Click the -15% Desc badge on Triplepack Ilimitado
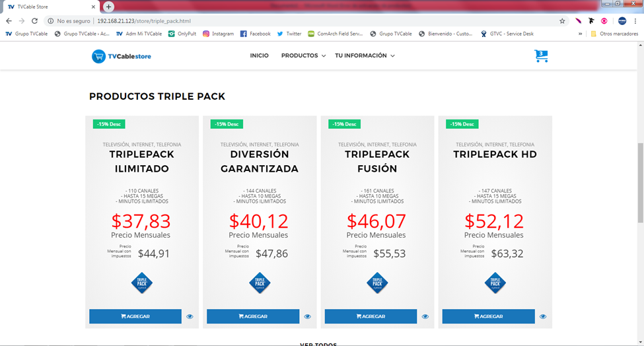 [109, 124]
